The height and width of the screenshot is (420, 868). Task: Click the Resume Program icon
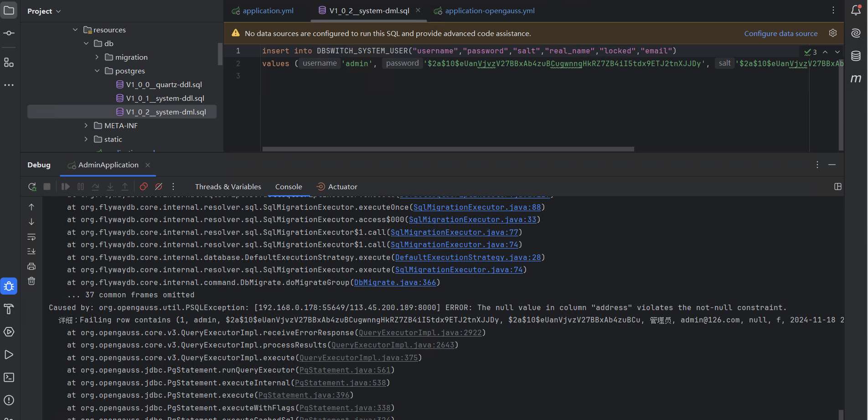pos(66,187)
